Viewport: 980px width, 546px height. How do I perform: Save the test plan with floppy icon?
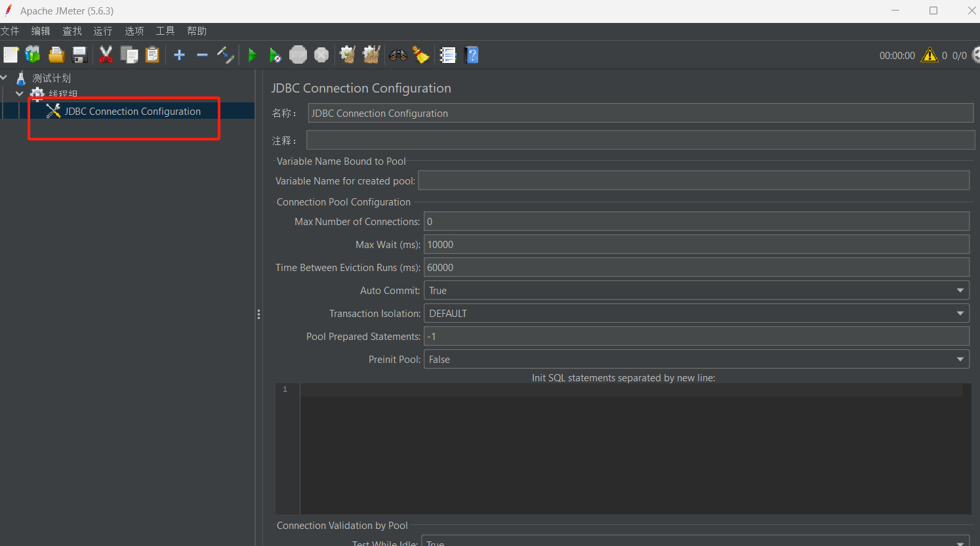[79, 55]
